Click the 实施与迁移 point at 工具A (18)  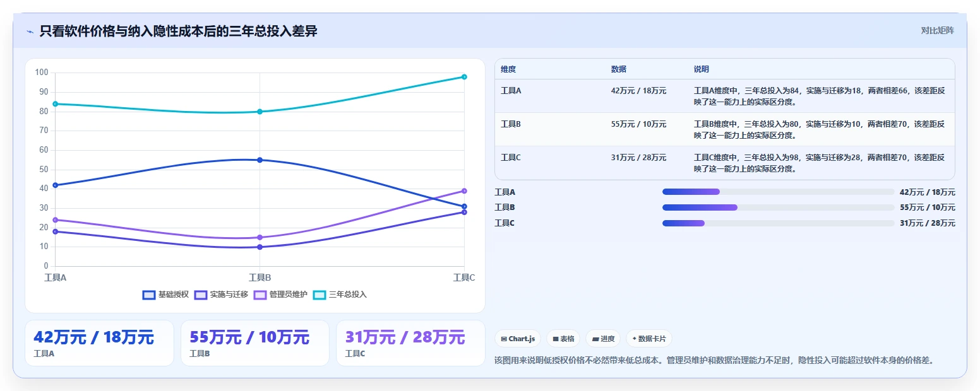coord(56,231)
